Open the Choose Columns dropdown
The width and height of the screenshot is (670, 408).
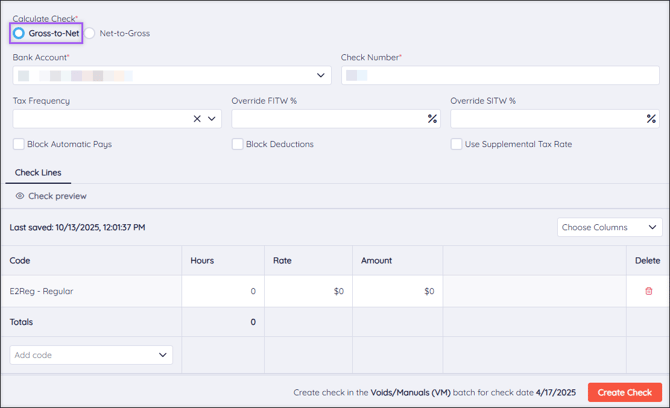point(609,227)
